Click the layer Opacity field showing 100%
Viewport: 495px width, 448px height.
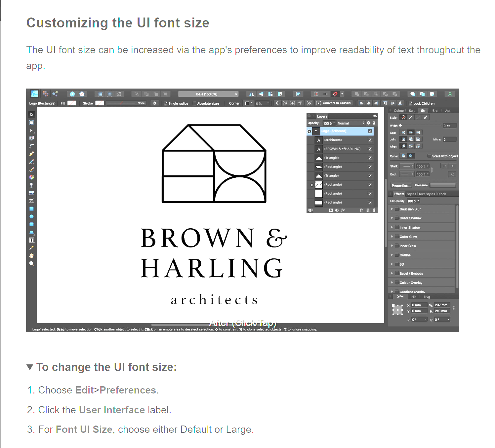click(328, 123)
